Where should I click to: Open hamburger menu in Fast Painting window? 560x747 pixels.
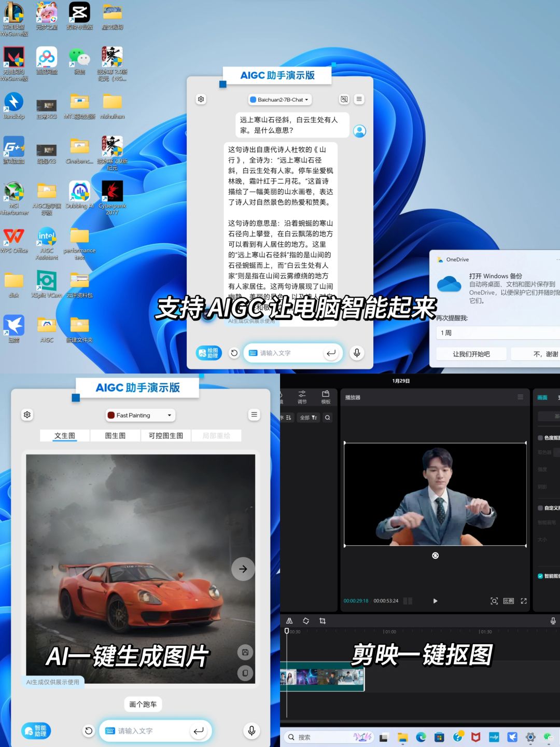[254, 414]
